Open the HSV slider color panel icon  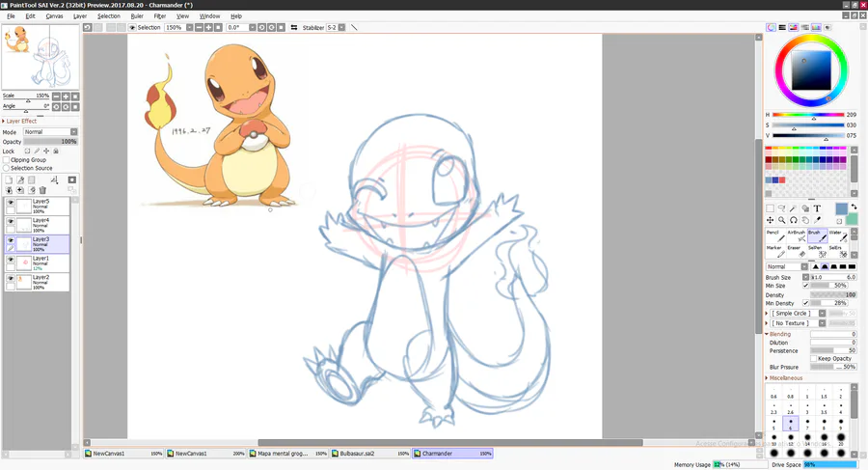794,27
